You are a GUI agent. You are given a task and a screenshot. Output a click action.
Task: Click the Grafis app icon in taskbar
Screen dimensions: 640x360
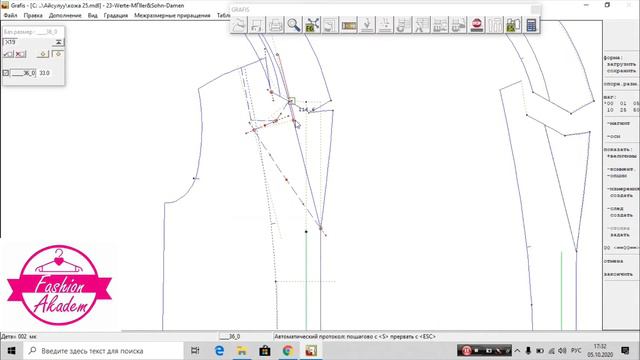[311, 351]
